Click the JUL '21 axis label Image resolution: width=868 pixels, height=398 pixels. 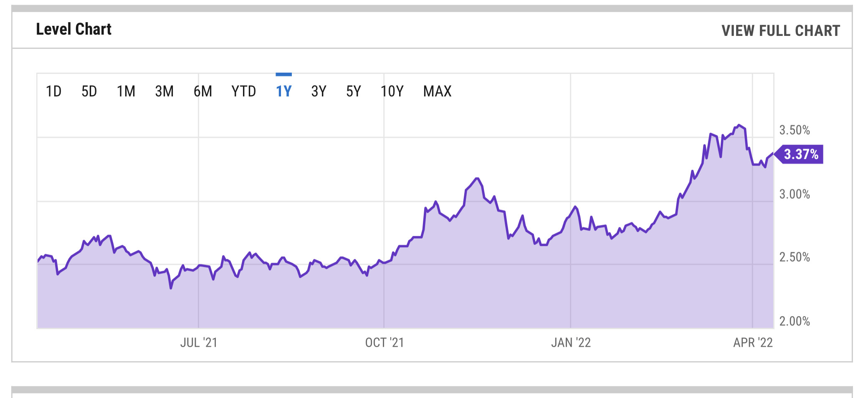click(x=199, y=343)
